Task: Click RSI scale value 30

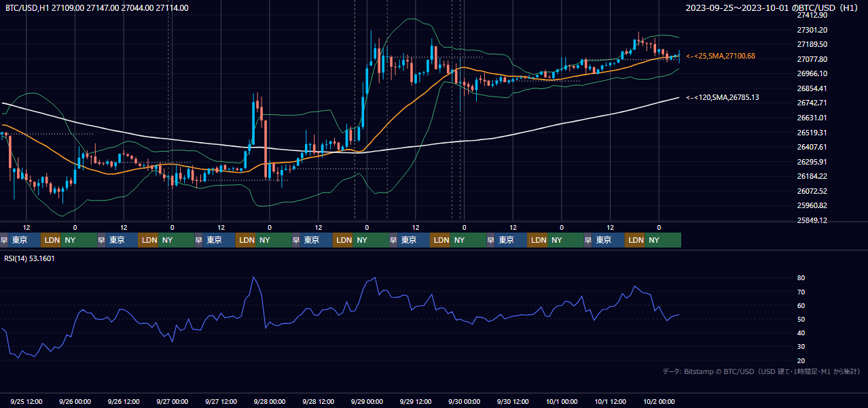Action: tap(801, 347)
